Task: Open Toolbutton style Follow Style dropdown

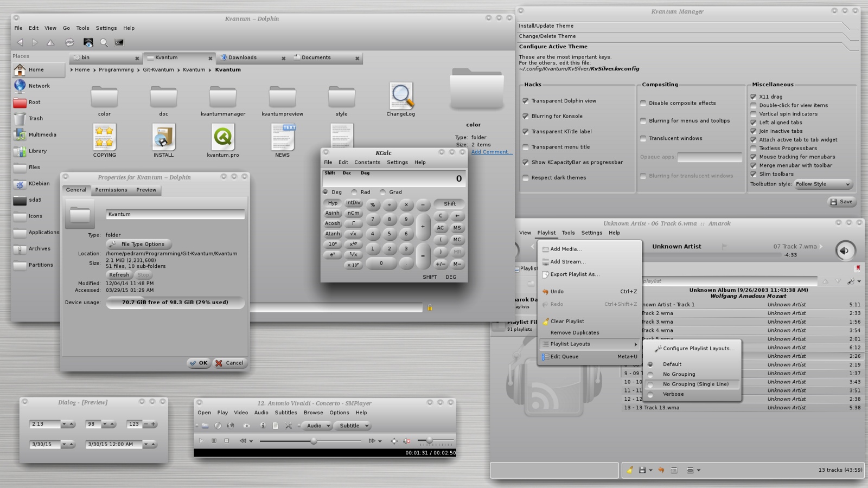Action: [x=824, y=184]
